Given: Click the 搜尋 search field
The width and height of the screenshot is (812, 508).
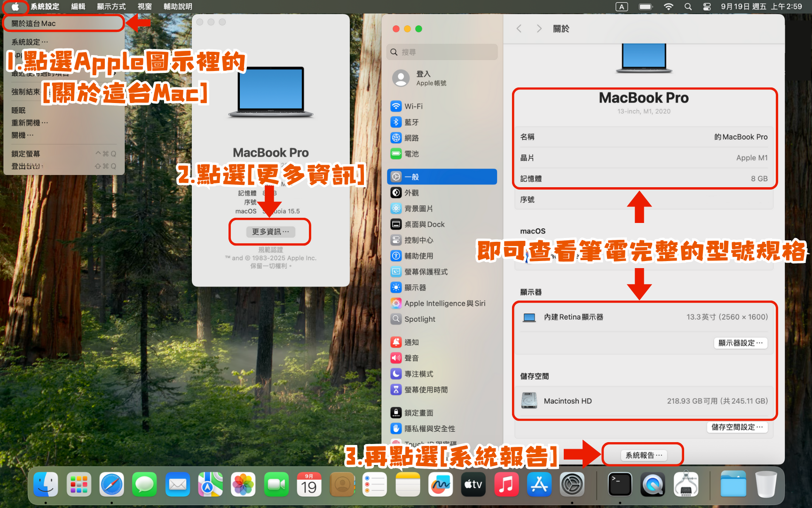Looking at the screenshot, I should (442, 52).
